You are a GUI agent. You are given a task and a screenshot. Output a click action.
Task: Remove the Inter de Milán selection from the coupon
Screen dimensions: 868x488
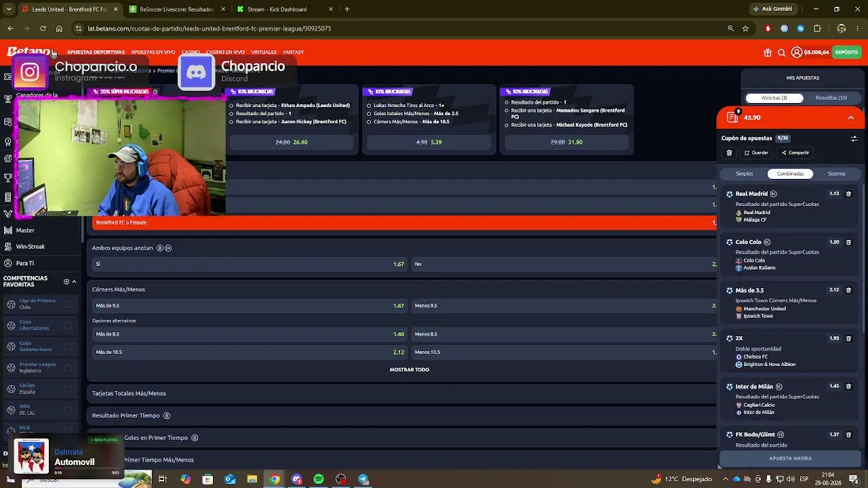pos(848,386)
